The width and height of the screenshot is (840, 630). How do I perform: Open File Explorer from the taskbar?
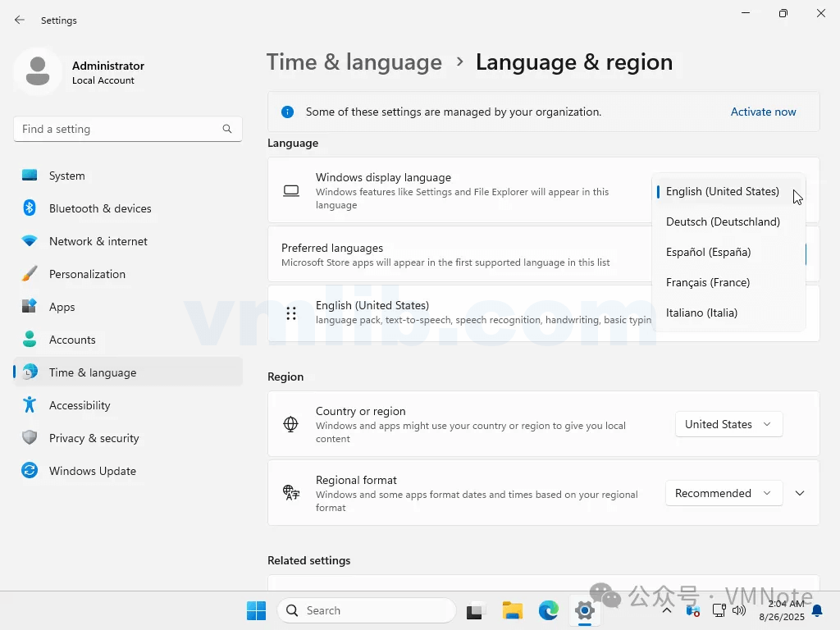point(513,610)
